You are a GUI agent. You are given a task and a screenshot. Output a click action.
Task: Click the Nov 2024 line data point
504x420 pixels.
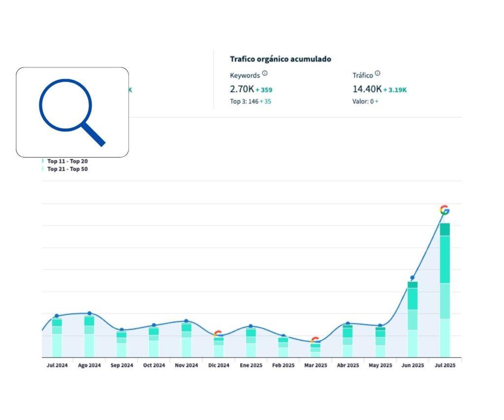pos(186,321)
